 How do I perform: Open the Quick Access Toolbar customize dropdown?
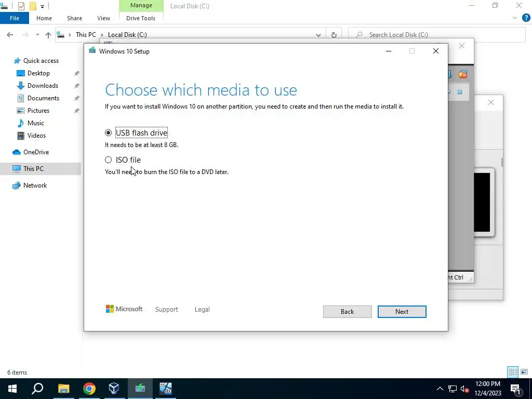[42, 6]
